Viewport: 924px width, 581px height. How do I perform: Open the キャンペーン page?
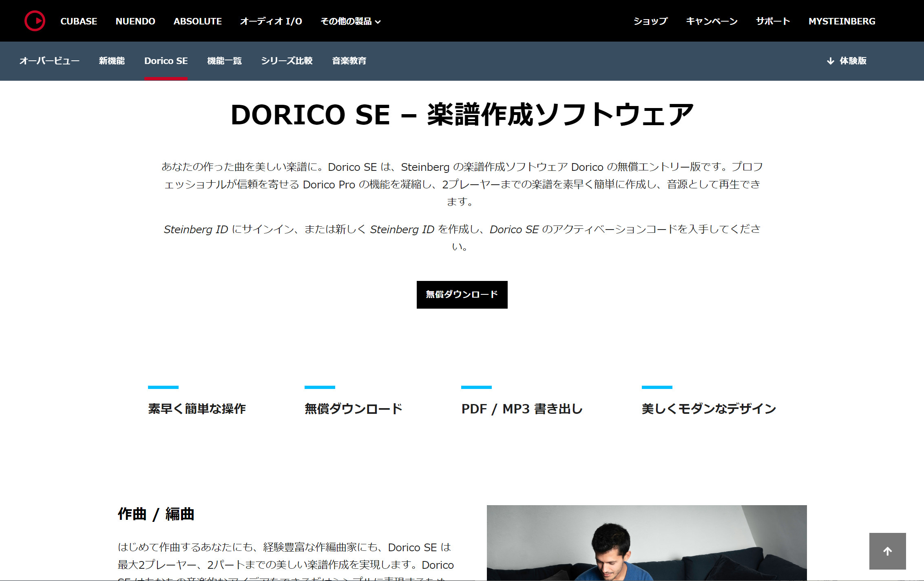712,21
